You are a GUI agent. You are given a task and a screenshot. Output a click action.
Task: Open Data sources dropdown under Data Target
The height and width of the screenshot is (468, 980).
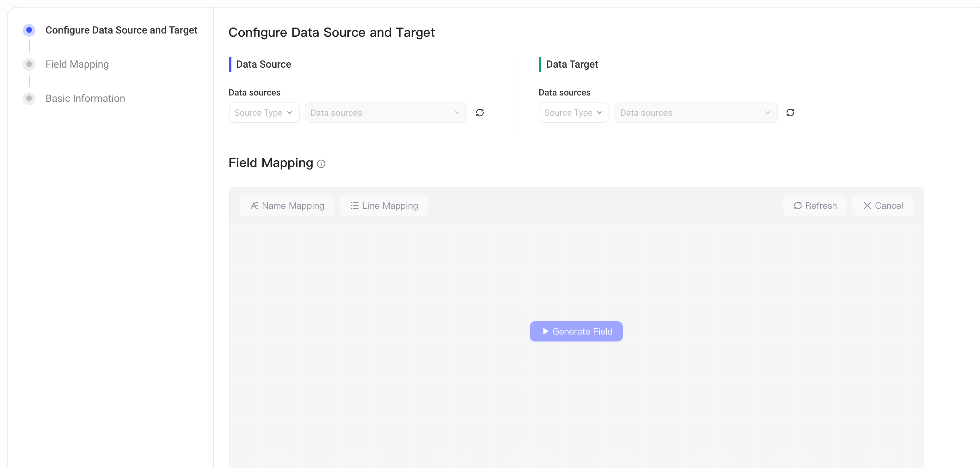pos(696,113)
